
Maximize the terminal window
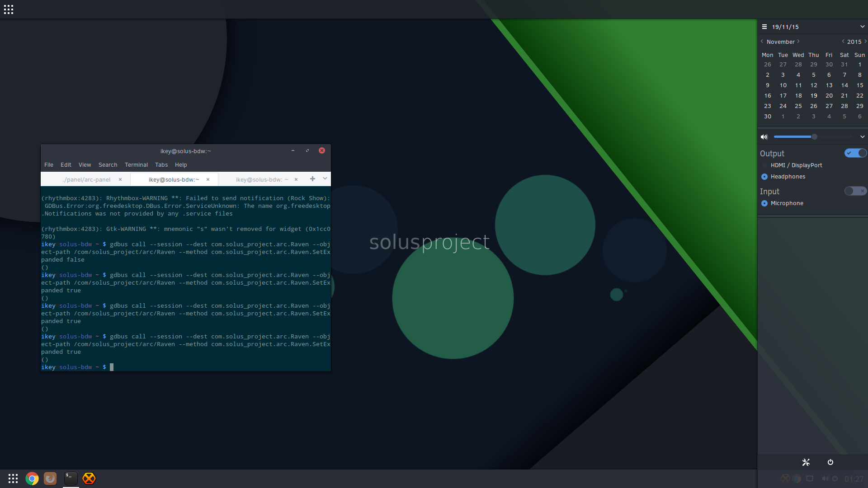[x=307, y=151]
